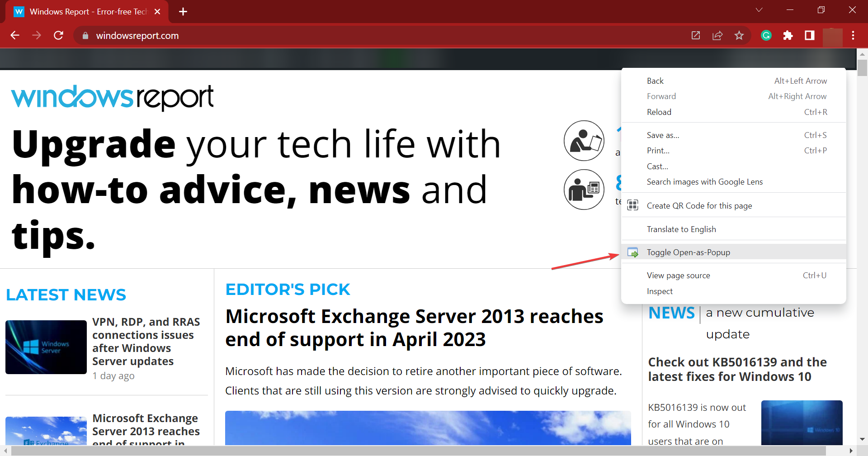Open Exchange Server 2013 end of support headline
Viewport: 868px width, 456px height.
coord(415,328)
